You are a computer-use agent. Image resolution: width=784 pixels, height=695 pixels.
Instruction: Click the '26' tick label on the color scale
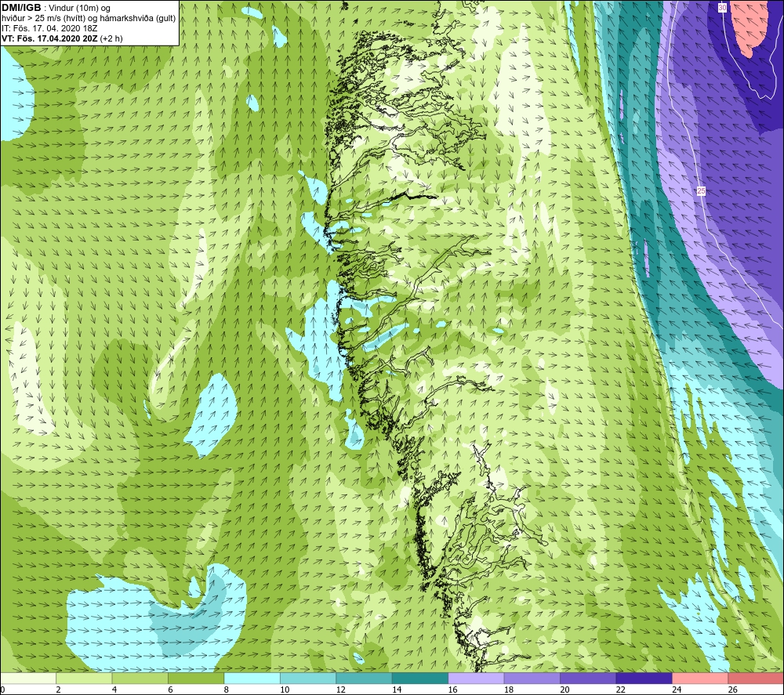pyautogui.click(x=732, y=690)
